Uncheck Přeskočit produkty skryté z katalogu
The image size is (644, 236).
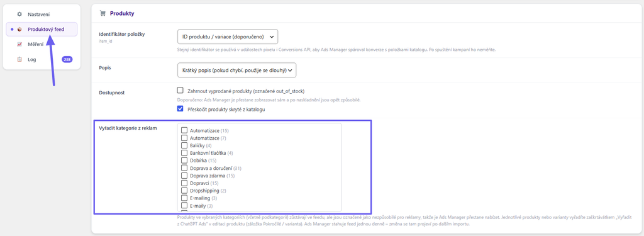point(180,109)
